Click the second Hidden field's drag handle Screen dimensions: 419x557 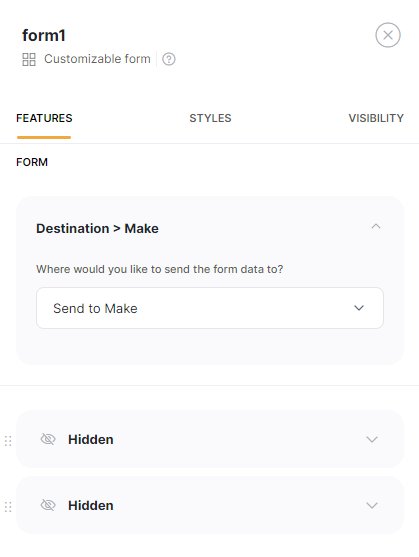8,507
